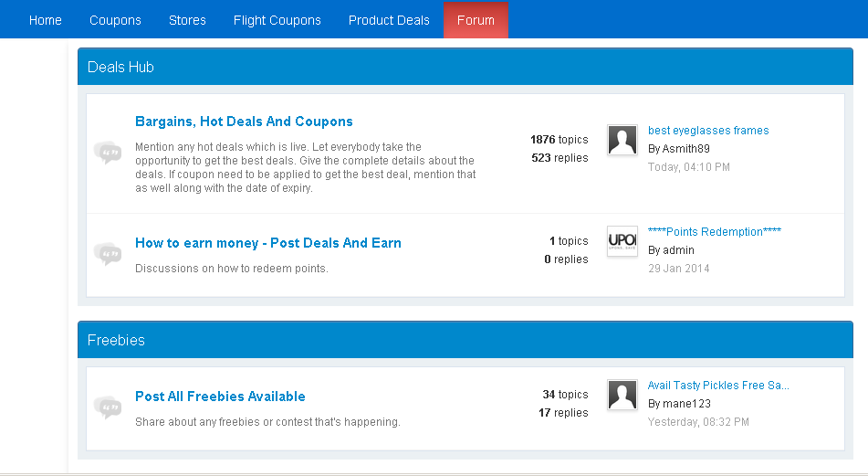Click speech bubble icon beside Bargains forum
This screenshot has height=476, width=868.
coord(108,153)
